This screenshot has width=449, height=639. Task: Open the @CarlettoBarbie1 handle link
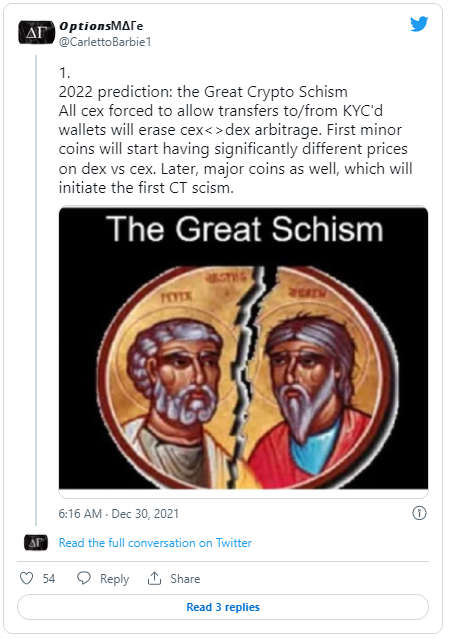point(105,42)
